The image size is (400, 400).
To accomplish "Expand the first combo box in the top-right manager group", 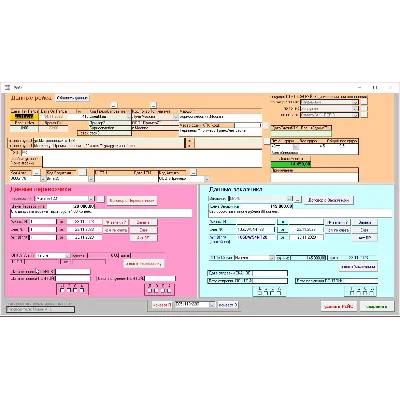I will coord(355,102).
